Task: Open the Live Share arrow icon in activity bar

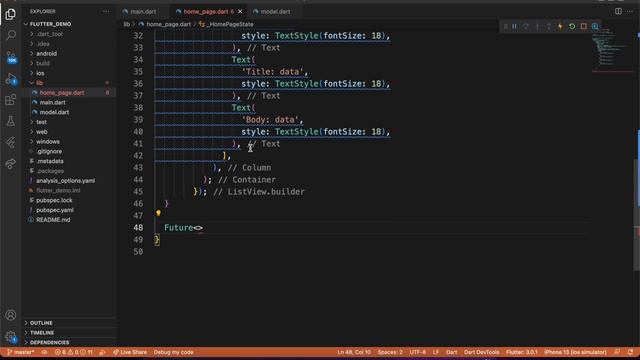Action: tap(11, 164)
